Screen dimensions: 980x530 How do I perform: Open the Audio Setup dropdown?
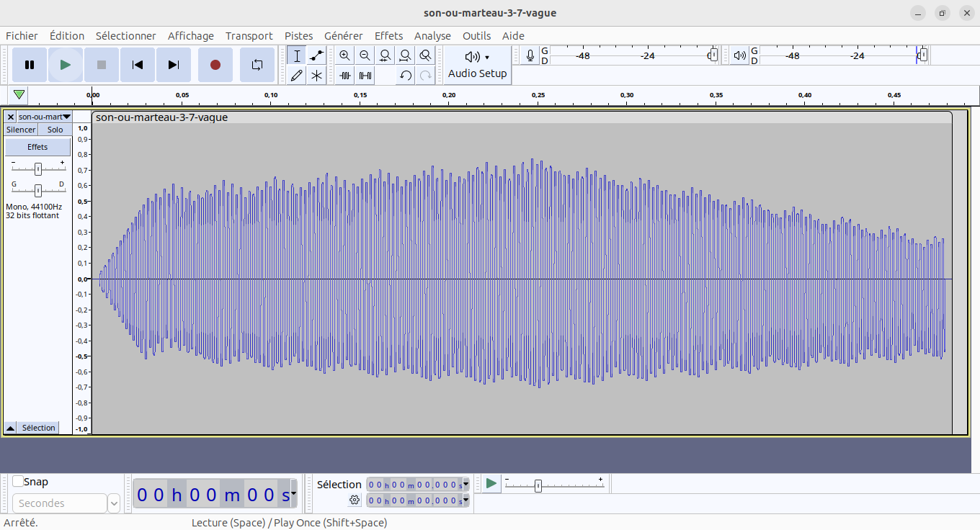[x=477, y=65]
